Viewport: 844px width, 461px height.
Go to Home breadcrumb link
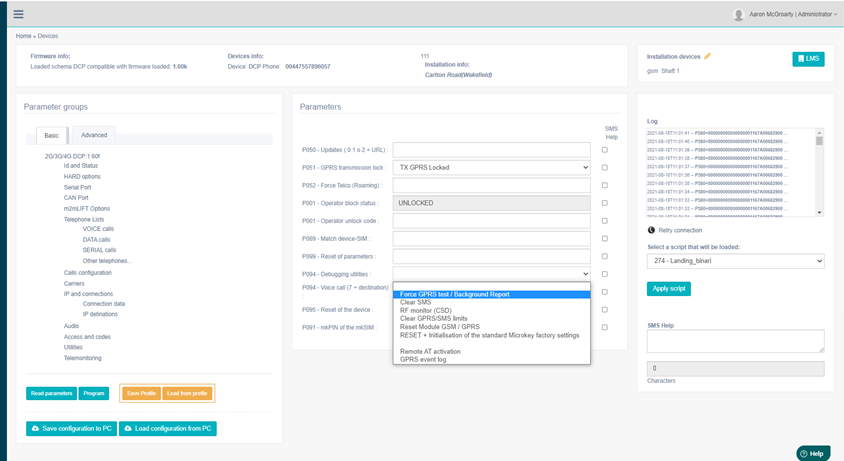23,36
